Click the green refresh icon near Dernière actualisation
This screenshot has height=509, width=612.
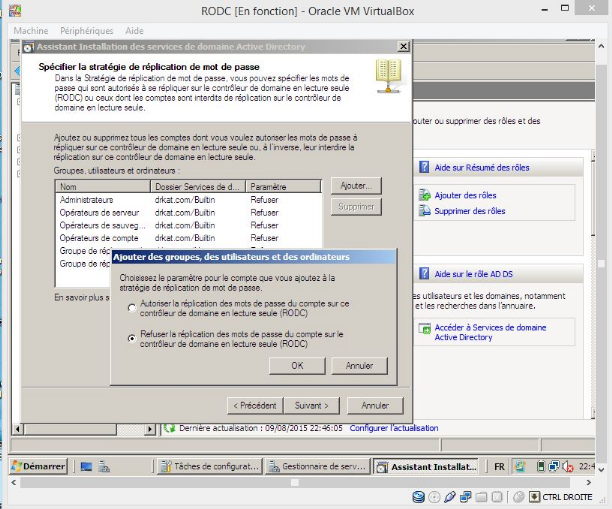tap(170, 428)
